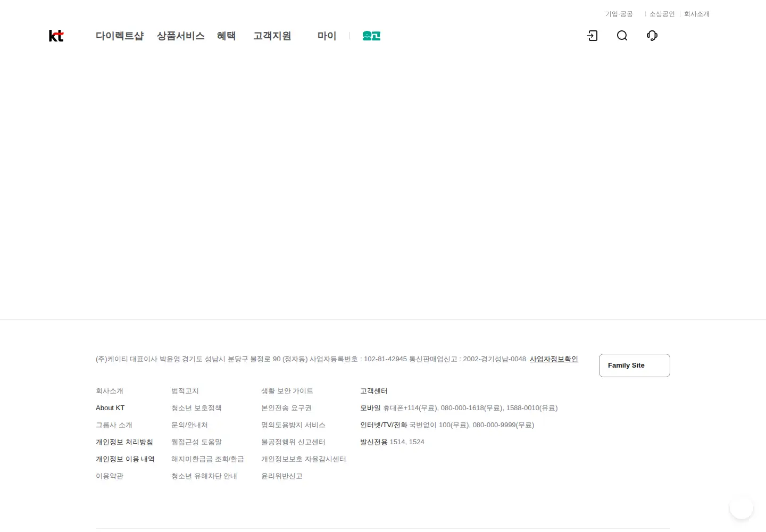Open 개인정보보호 자율감시센터 link
This screenshot has width=766, height=532.
304,459
